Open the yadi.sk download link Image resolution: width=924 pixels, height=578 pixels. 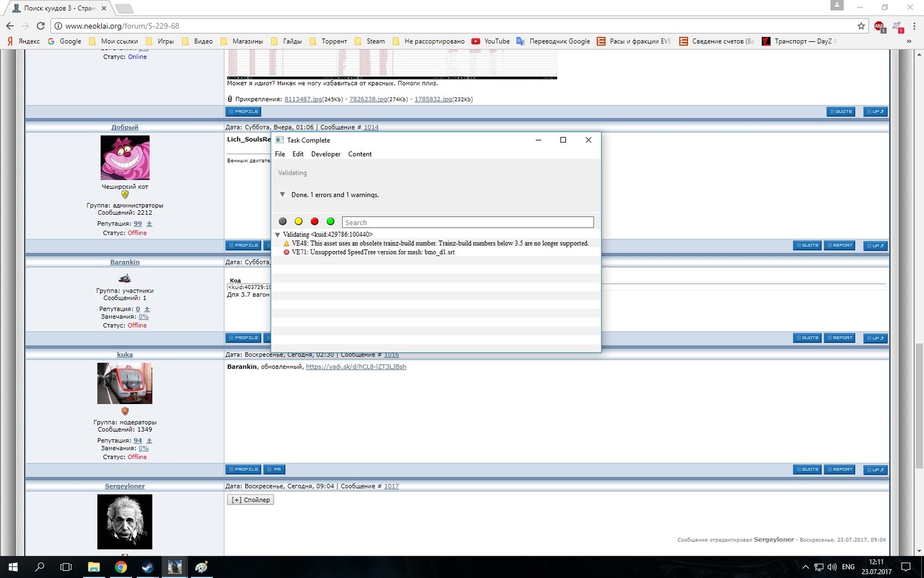click(356, 366)
